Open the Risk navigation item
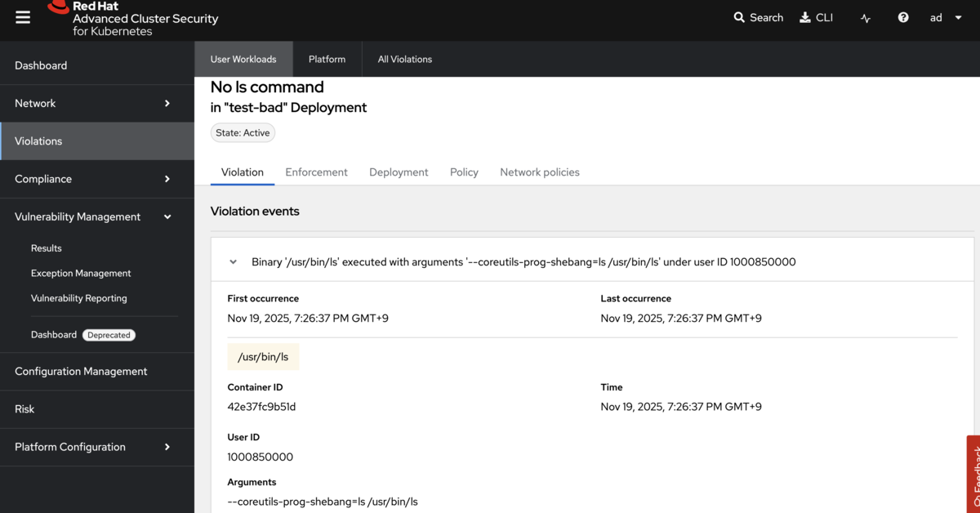The width and height of the screenshot is (980, 513). 24,409
